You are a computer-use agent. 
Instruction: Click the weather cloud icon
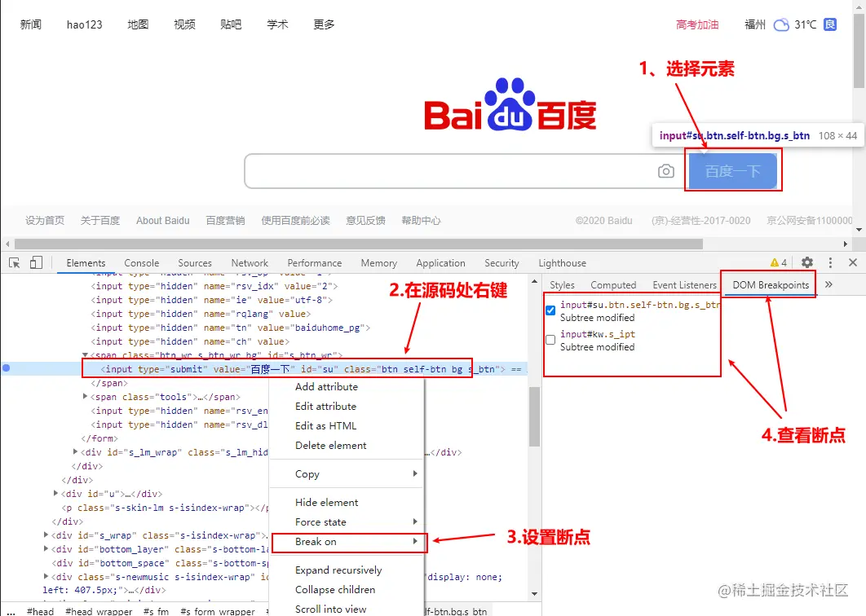pos(781,24)
